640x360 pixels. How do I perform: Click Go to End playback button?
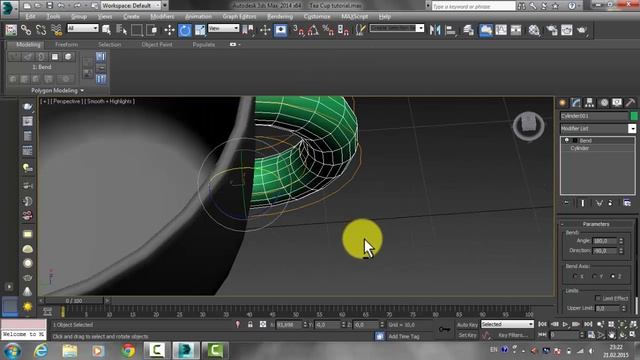click(588, 324)
